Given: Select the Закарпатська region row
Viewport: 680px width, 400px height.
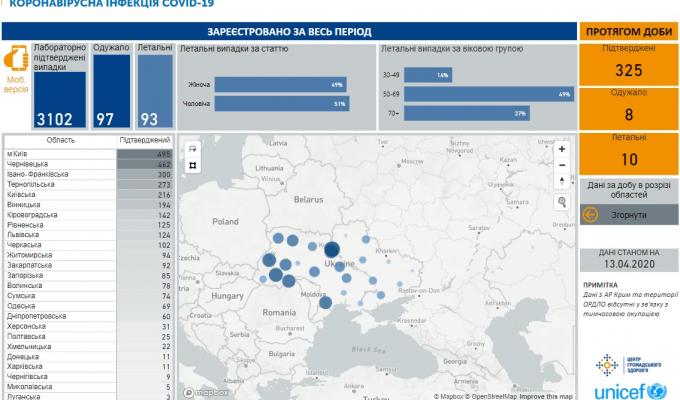Looking at the screenshot, I should 88,266.
